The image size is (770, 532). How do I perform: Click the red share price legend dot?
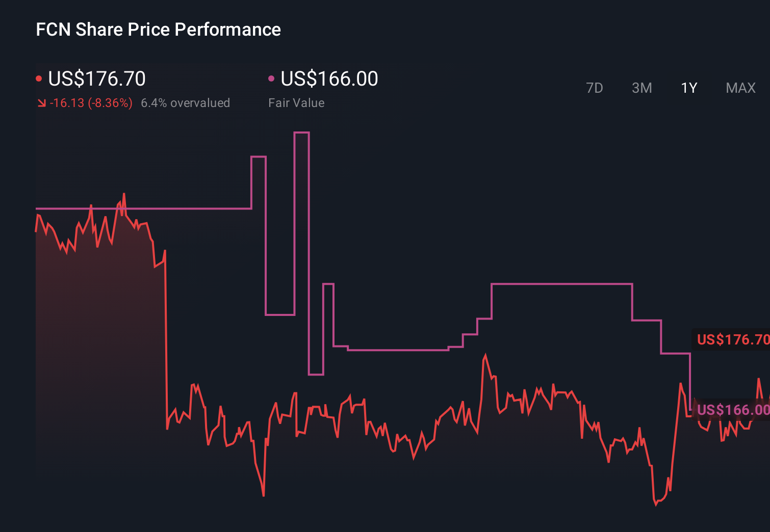pos(39,78)
